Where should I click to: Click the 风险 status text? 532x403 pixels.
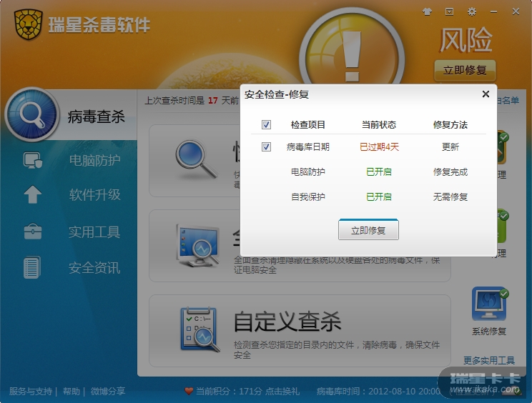coord(465,40)
